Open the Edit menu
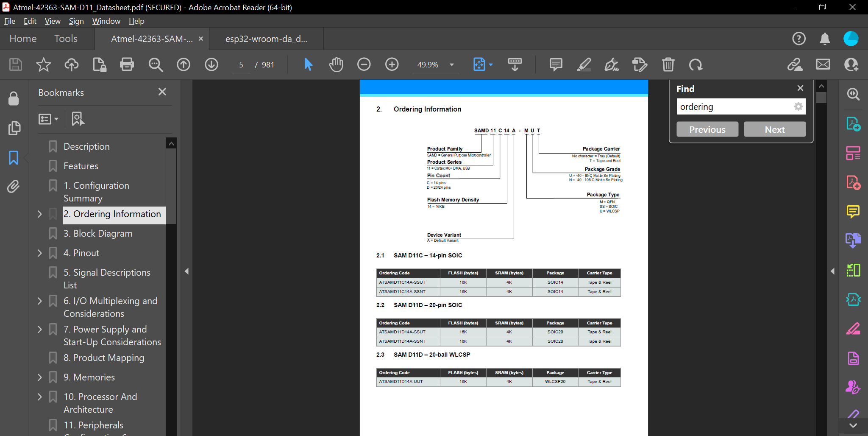 tap(30, 21)
